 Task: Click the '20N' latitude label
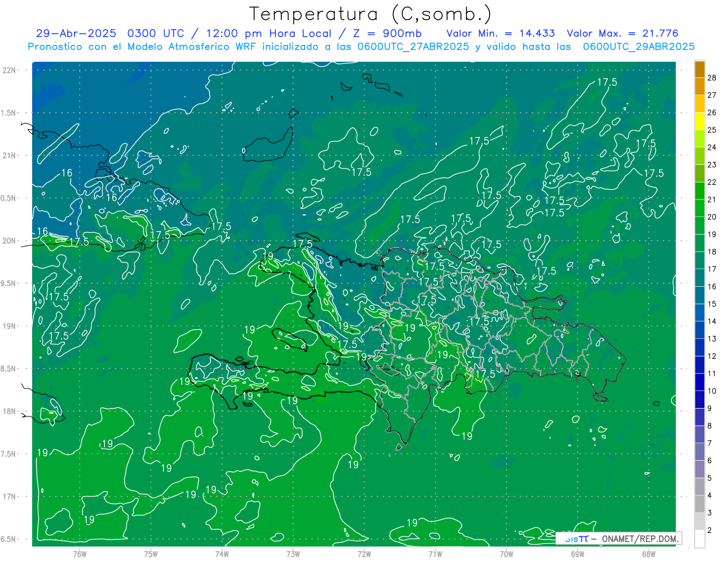pyautogui.click(x=9, y=241)
